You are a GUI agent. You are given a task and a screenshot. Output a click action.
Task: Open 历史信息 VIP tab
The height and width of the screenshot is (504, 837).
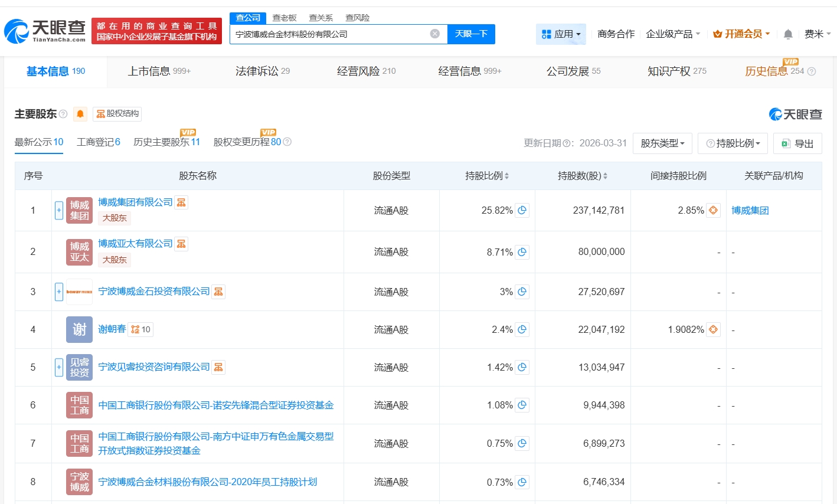(774, 71)
